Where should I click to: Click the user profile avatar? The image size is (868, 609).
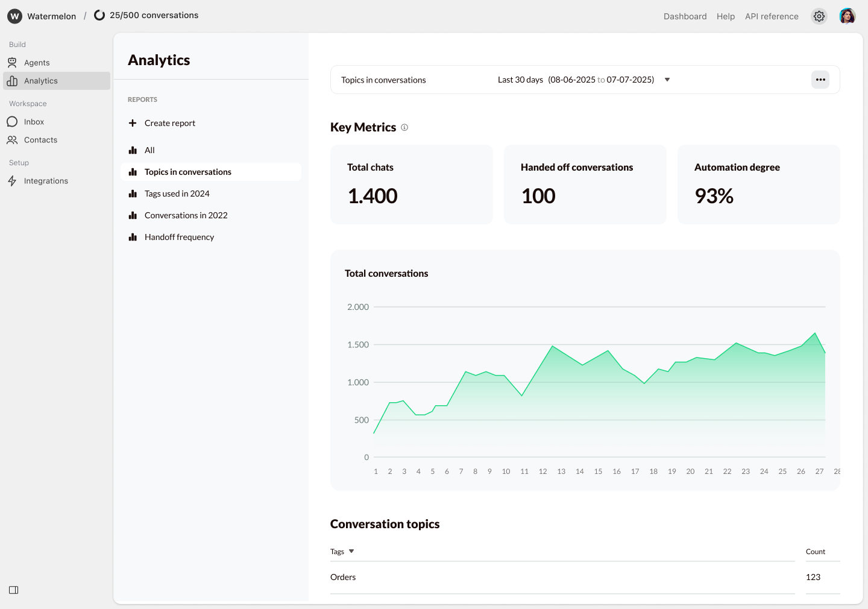(847, 16)
